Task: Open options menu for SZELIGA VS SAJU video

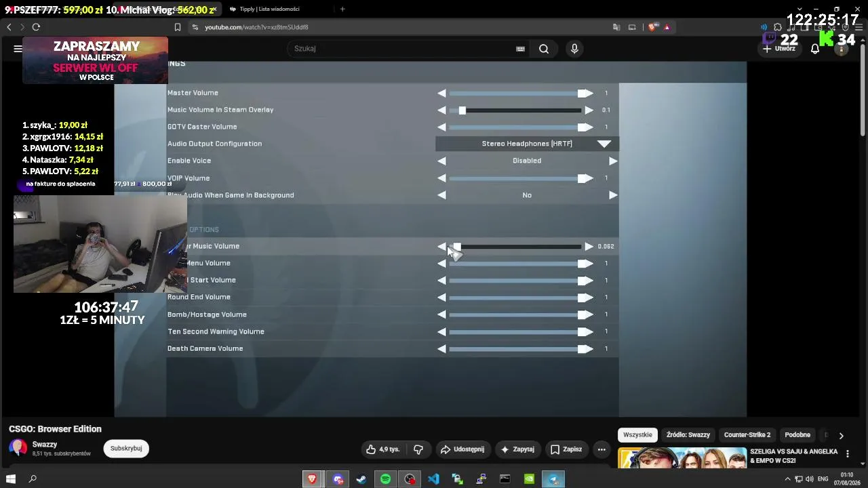Action: [x=848, y=454]
